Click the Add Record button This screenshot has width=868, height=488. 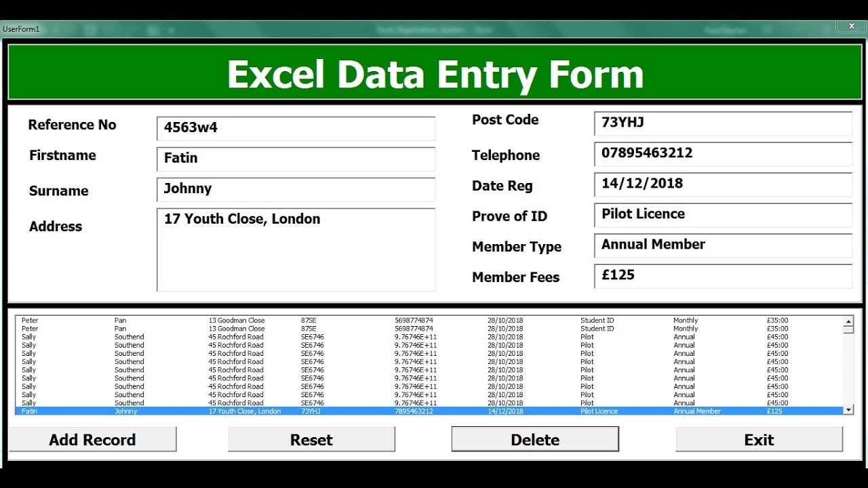point(93,439)
